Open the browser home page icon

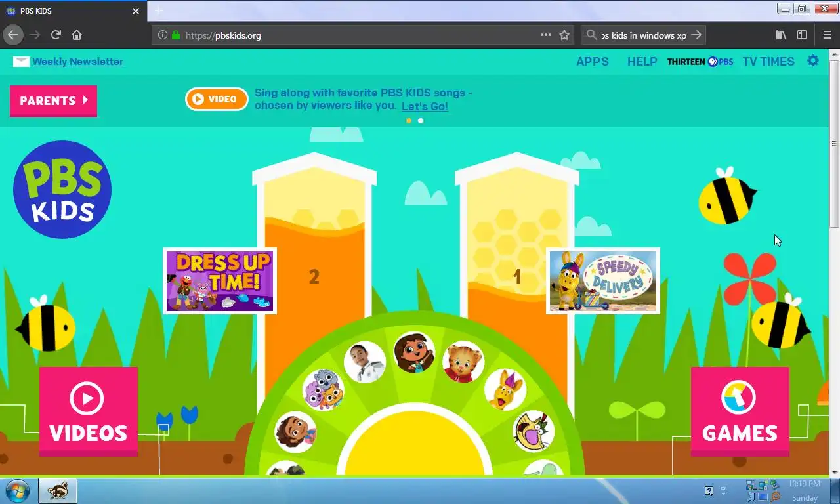pos(77,35)
